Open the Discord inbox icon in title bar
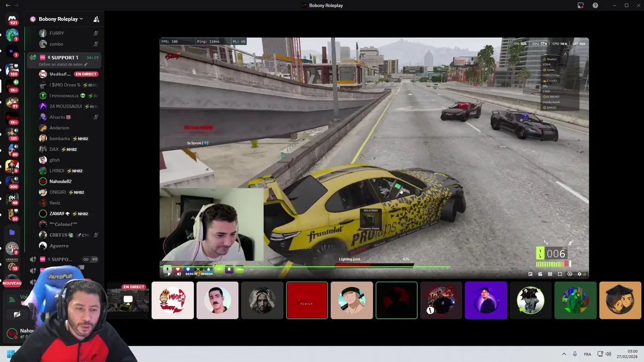 581,5
